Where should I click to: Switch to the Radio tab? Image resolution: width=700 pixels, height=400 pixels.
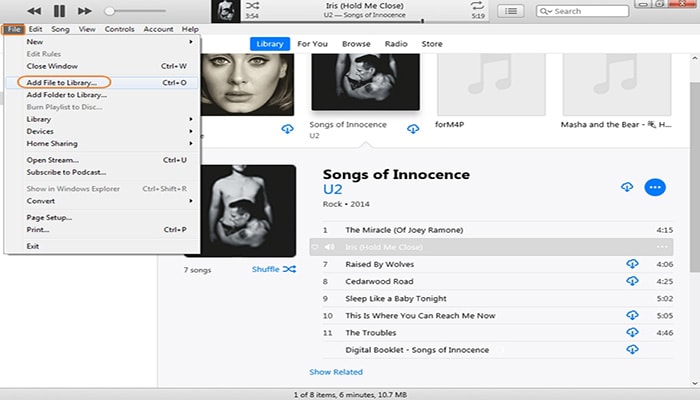pyautogui.click(x=396, y=44)
